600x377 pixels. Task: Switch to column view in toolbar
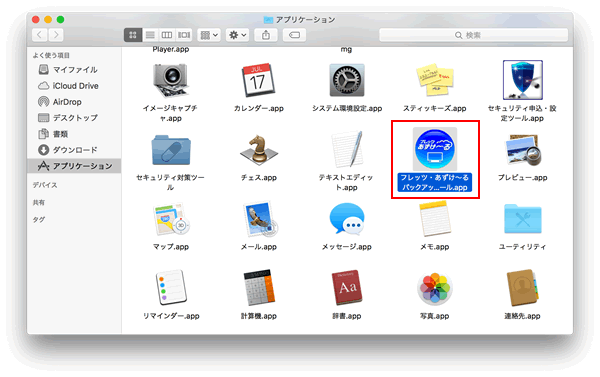pos(167,35)
